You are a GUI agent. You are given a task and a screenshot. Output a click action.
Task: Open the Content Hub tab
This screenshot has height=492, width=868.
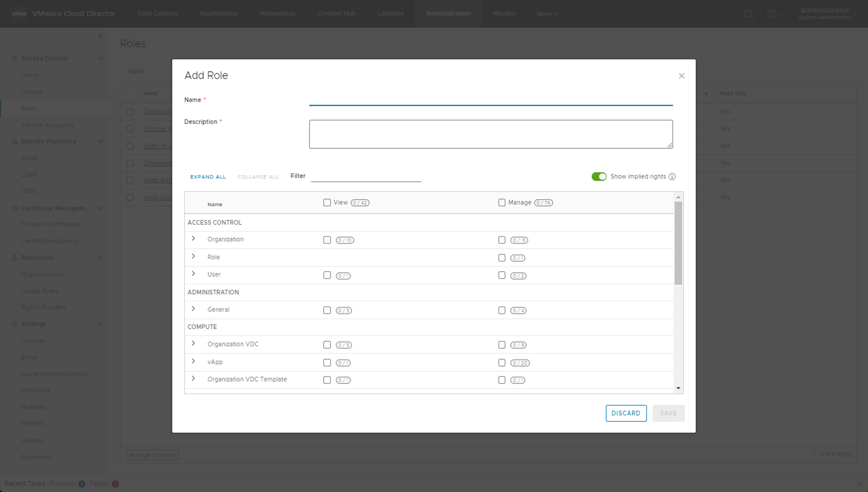point(336,13)
